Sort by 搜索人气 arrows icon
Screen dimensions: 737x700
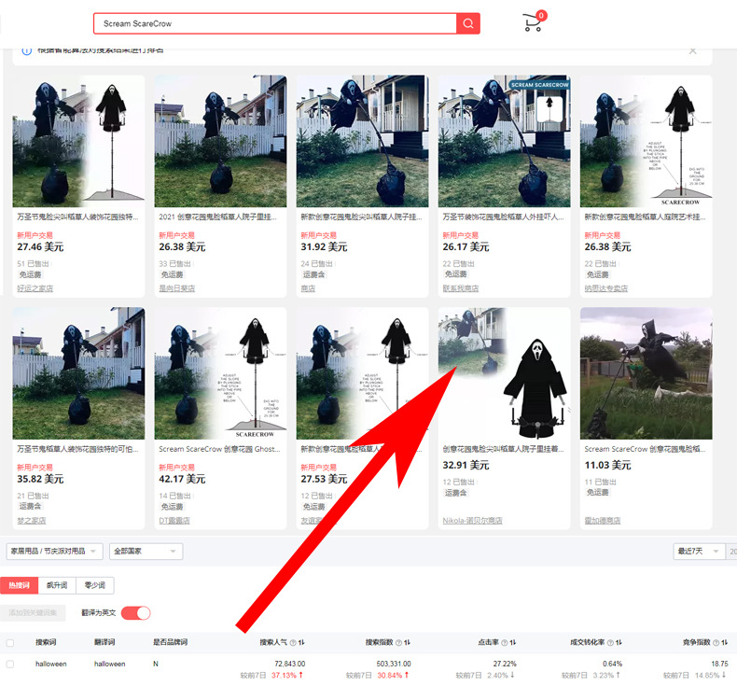(x=301, y=642)
